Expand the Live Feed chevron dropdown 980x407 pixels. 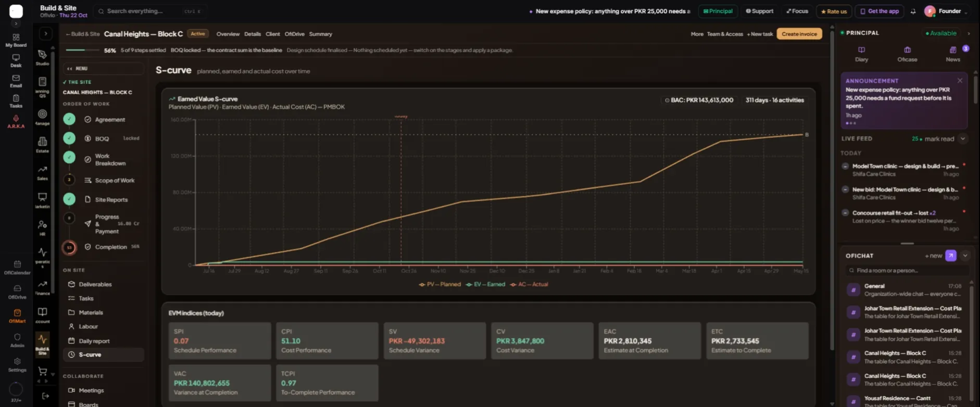click(x=963, y=138)
